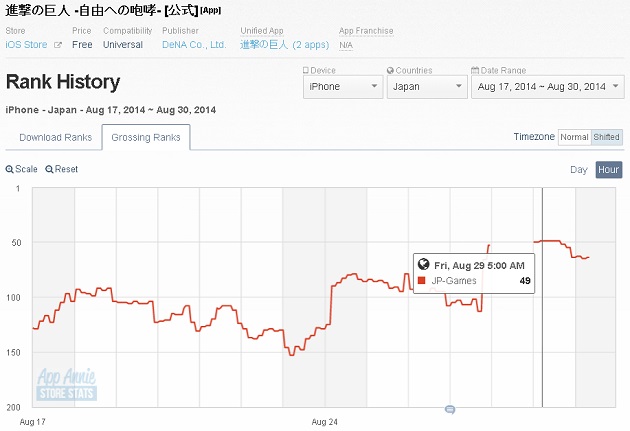Click the Universal compatibility value
Image resolution: width=630 pixels, height=431 pixels.
[x=123, y=45]
